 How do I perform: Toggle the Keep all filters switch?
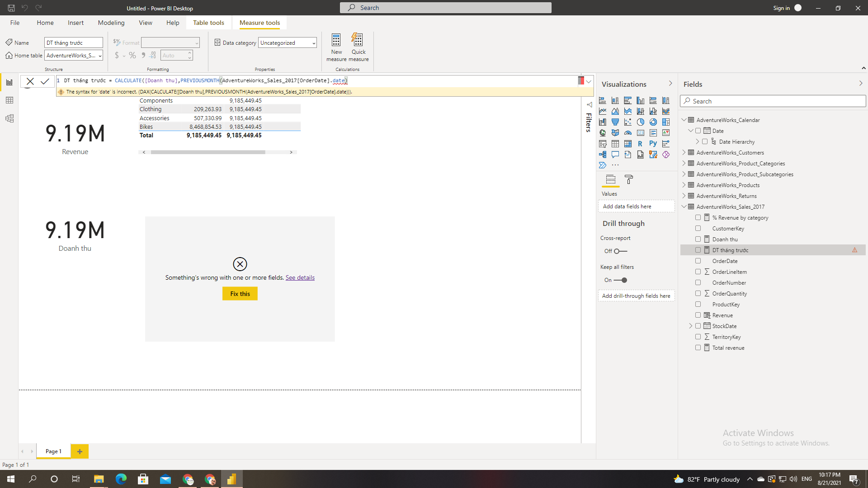(x=620, y=280)
